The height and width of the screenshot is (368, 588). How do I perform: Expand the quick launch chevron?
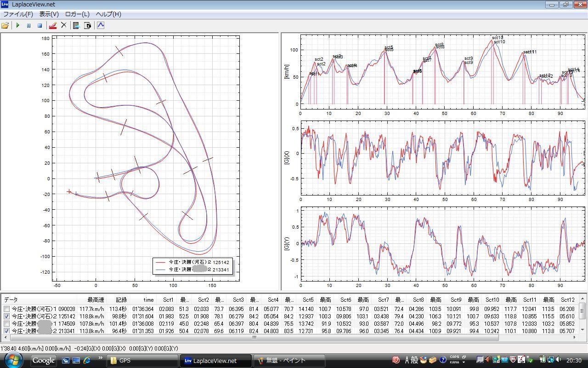click(x=100, y=358)
